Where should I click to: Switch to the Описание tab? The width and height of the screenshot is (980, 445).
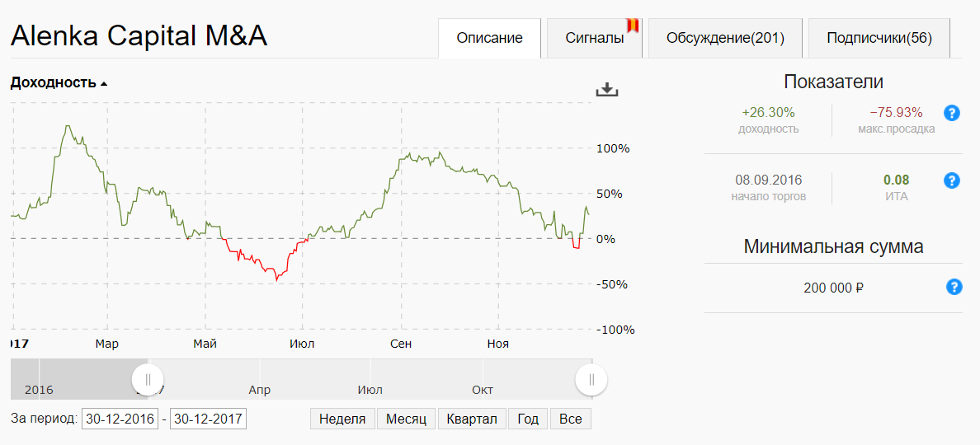click(489, 38)
